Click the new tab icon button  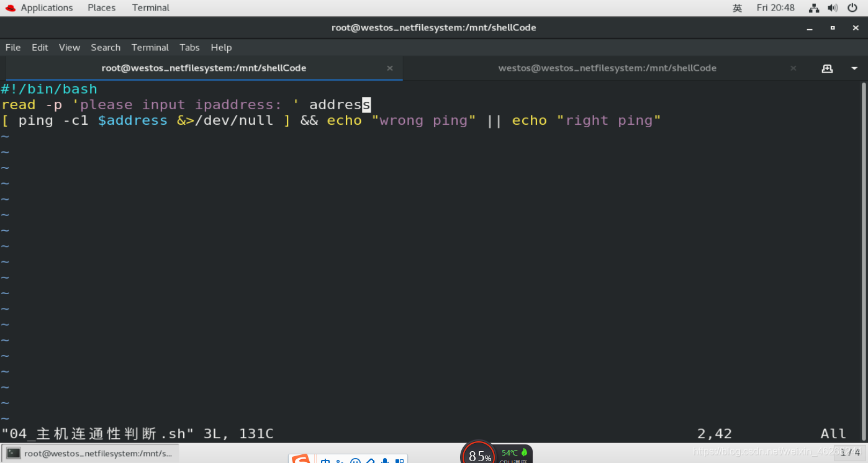point(827,68)
